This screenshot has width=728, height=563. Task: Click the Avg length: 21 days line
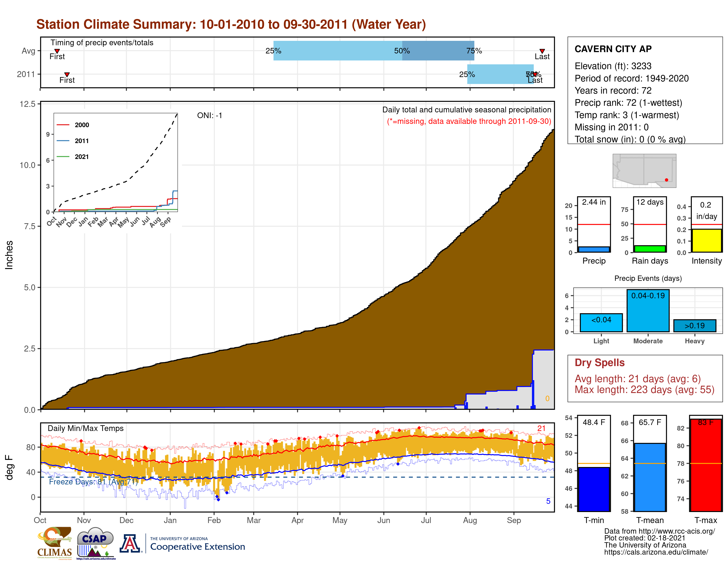click(x=637, y=379)
